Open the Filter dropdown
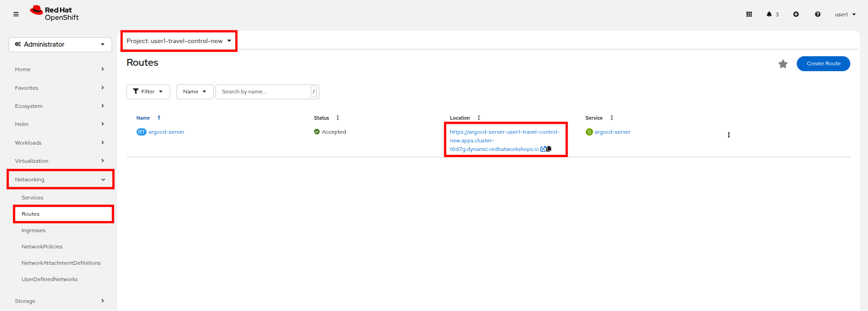Screen dimensions: 868x311 click(148, 92)
